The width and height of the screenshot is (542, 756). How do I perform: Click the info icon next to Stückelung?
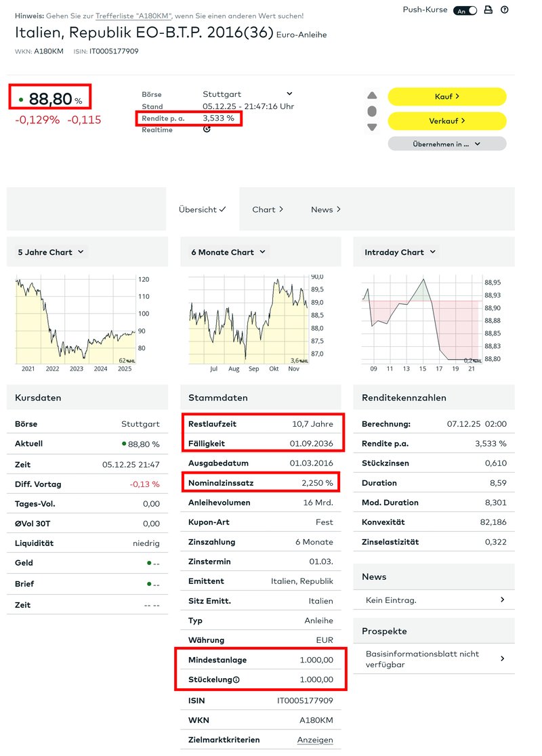236,679
